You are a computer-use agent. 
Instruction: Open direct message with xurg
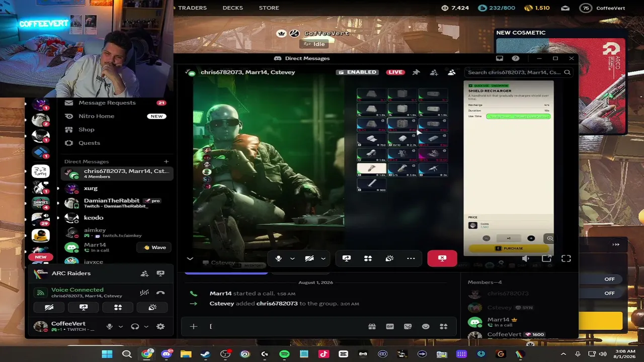click(x=116, y=189)
